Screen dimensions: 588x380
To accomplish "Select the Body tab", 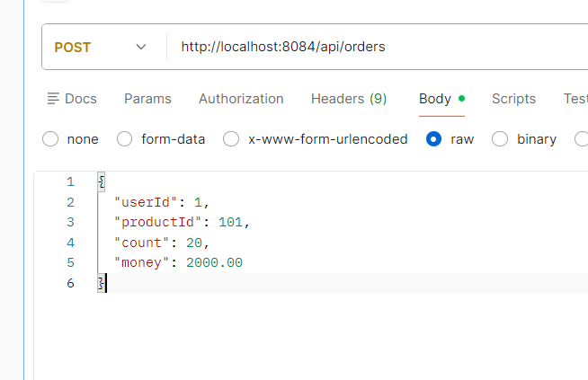I will pos(435,99).
